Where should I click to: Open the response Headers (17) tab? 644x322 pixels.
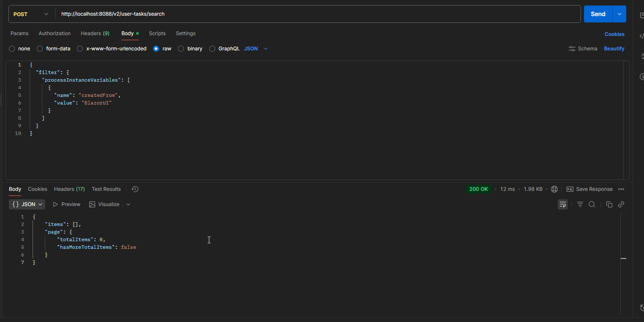pos(69,189)
